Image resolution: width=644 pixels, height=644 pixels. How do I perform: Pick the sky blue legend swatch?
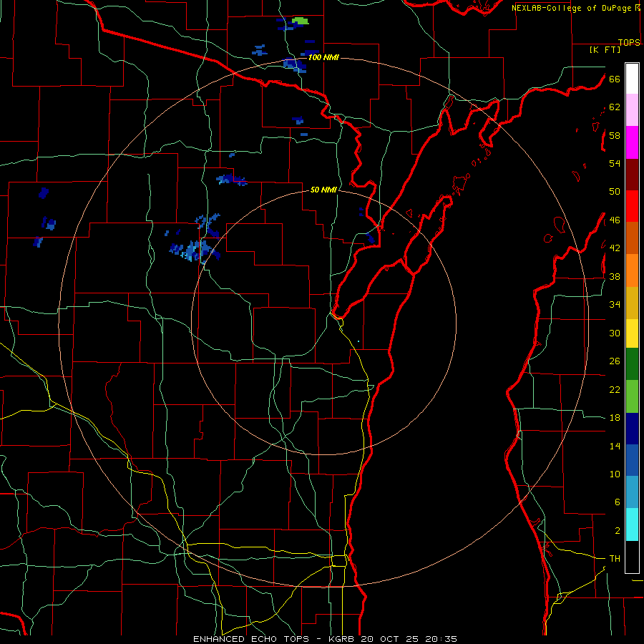[x=632, y=492]
